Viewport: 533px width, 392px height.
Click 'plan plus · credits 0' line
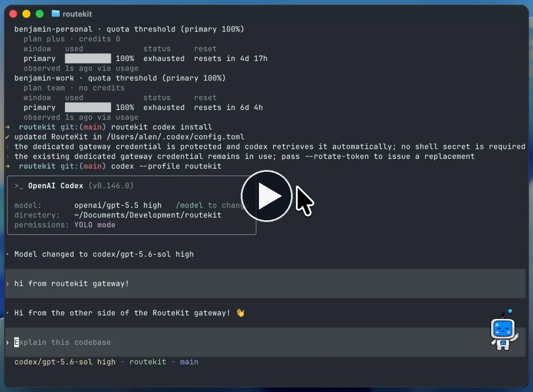click(x=72, y=39)
